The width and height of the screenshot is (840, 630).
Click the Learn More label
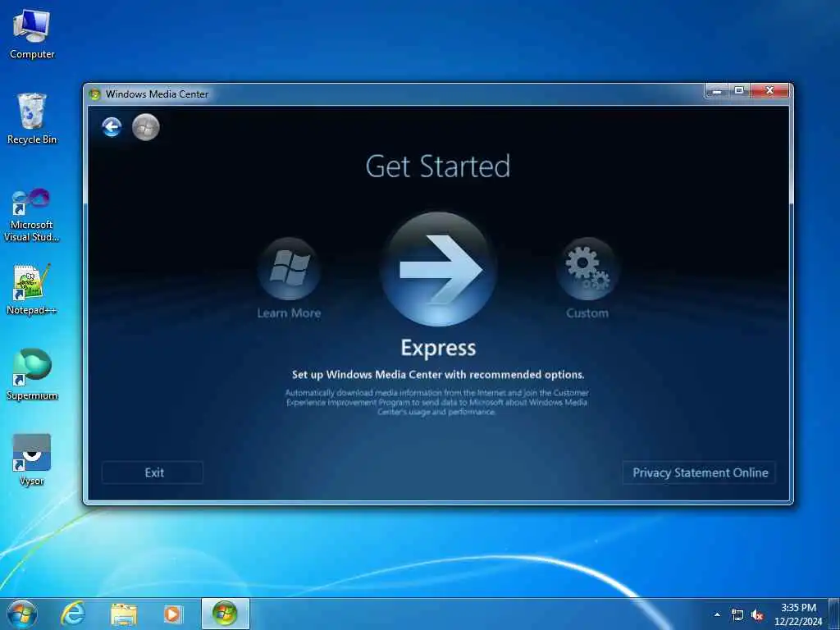pyautogui.click(x=290, y=313)
